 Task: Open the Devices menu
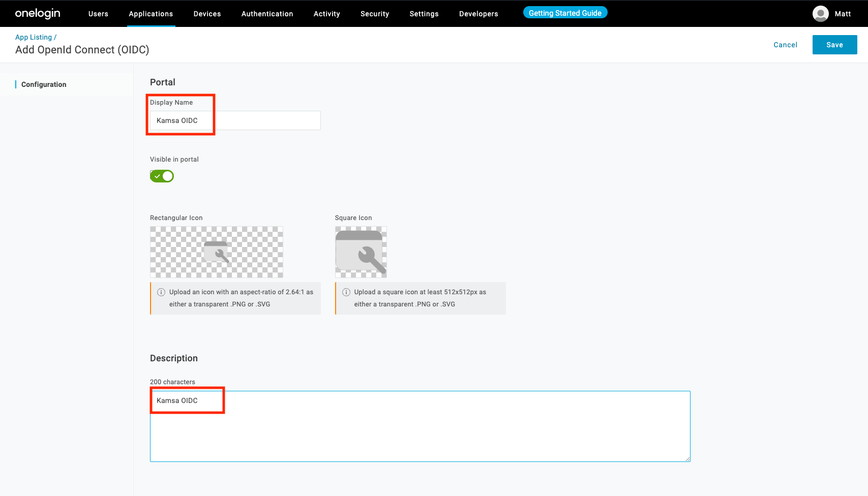pyautogui.click(x=207, y=14)
